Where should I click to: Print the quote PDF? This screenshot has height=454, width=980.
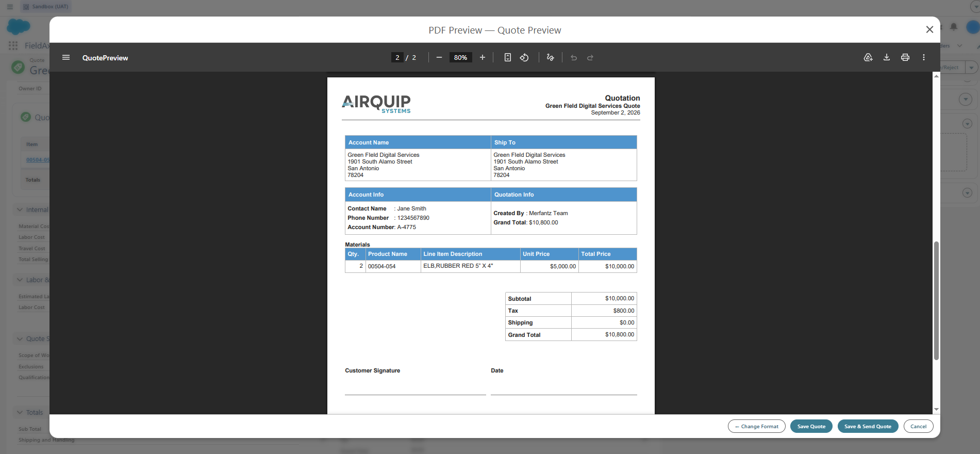point(905,57)
